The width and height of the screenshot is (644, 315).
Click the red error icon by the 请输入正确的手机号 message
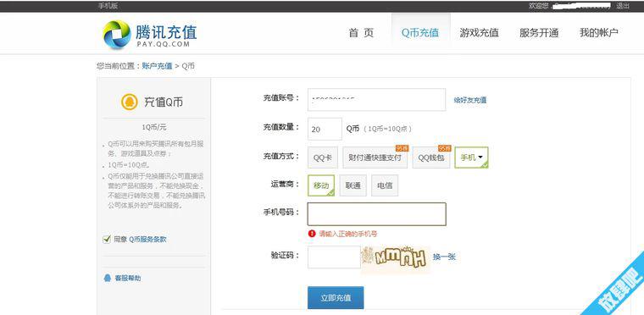(x=312, y=234)
